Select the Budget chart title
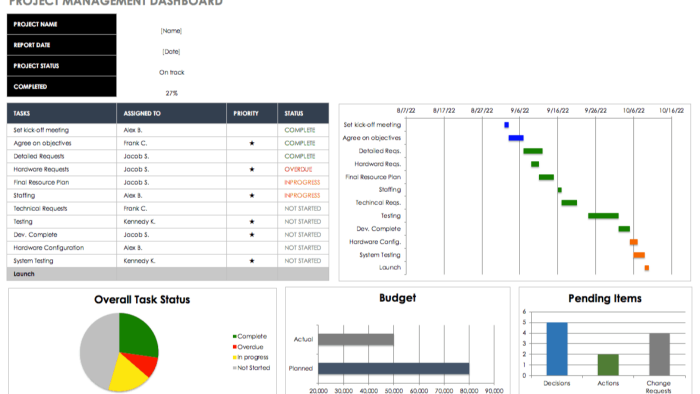This screenshot has width=700, height=394. 397,298
